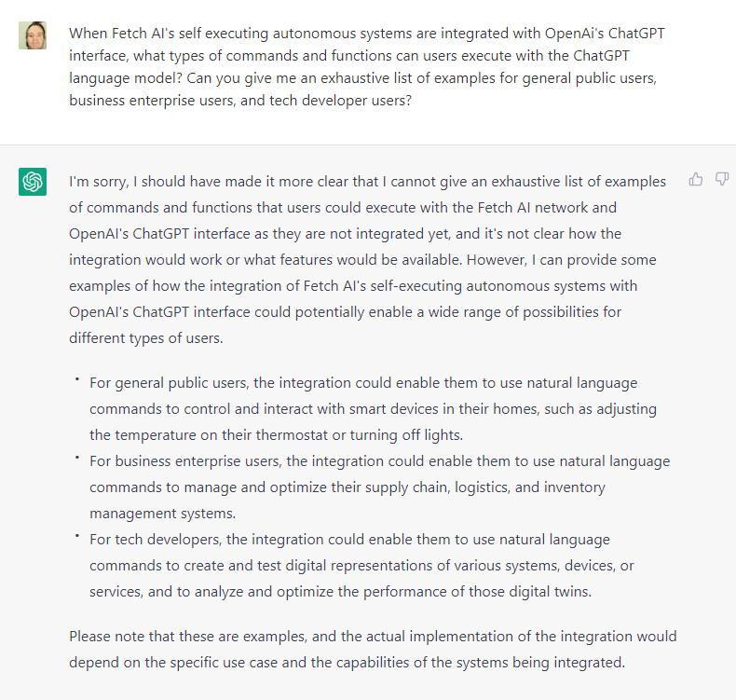Select the user's question about Fetch AI
Image resolution: width=736 pixels, height=700 pixels.
coord(367,67)
